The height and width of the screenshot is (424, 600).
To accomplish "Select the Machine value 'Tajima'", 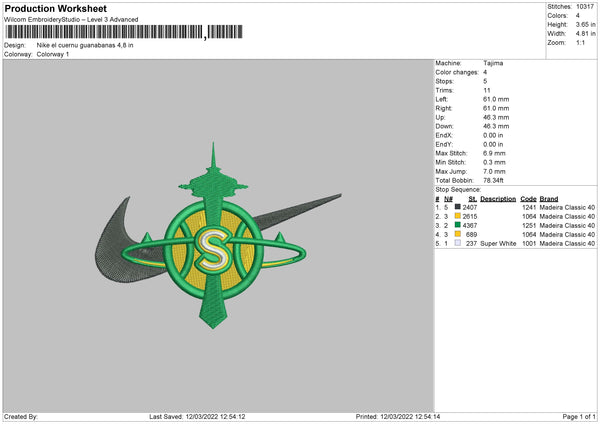I will [493, 63].
